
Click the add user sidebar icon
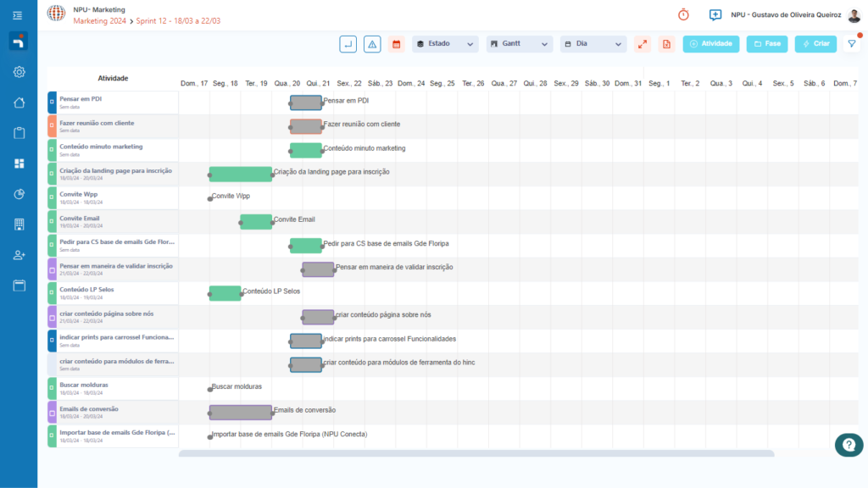[x=19, y=255]
